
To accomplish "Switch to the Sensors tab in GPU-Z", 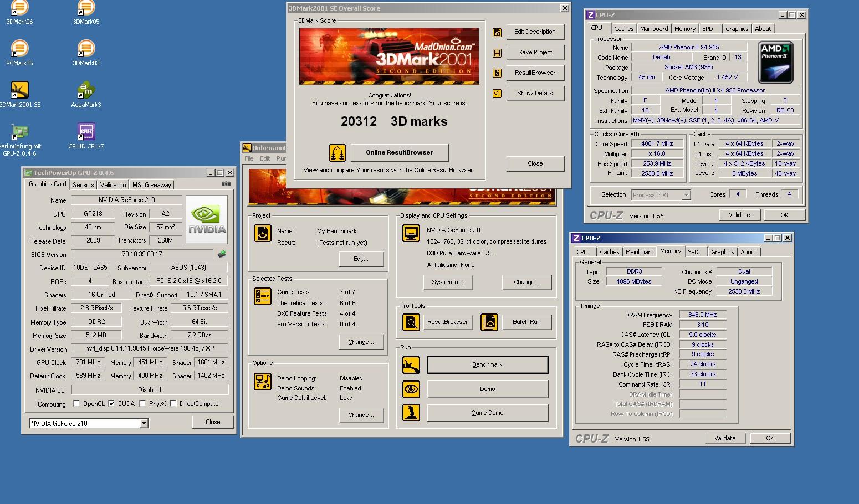I will 83,185.
